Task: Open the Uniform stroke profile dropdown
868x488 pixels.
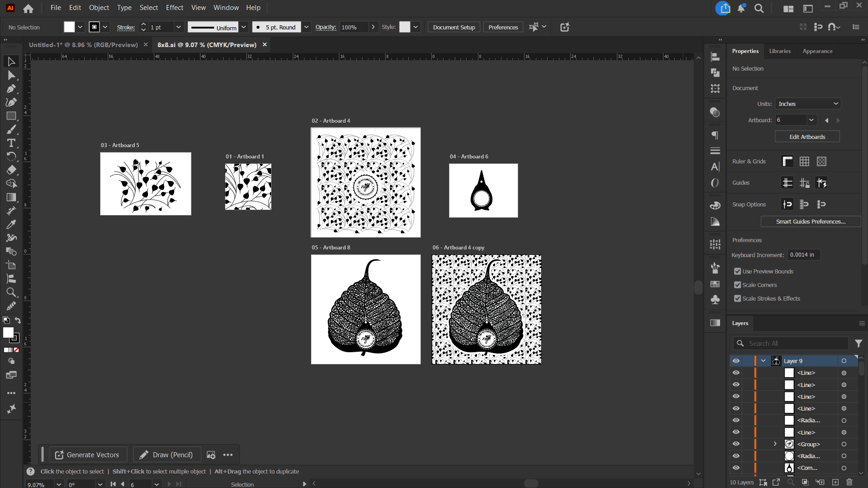Action: [243, 27]
